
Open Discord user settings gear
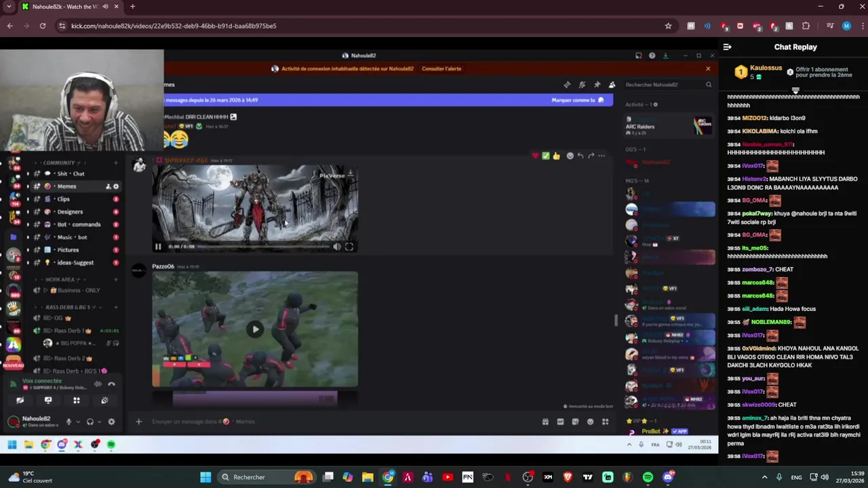coord(111,422)
